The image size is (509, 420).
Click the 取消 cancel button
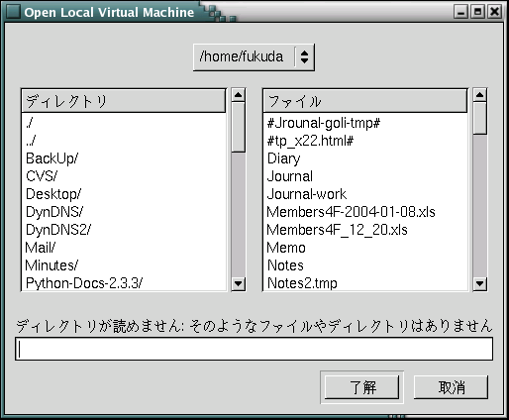tap(451, 387)
